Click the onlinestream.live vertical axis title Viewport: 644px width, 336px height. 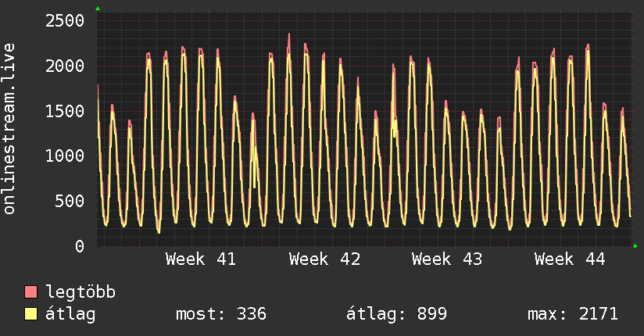(x=9, y=129)
